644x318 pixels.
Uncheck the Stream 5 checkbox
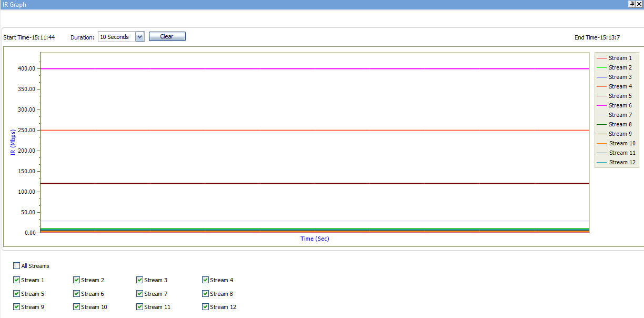click(17, 294)
